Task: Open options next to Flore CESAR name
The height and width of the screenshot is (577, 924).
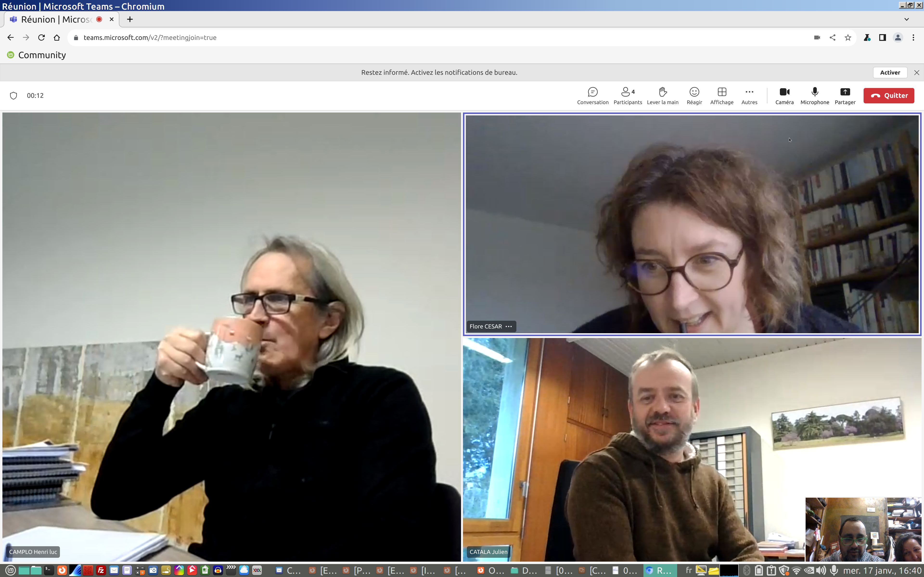Action: tap(509, 326)
